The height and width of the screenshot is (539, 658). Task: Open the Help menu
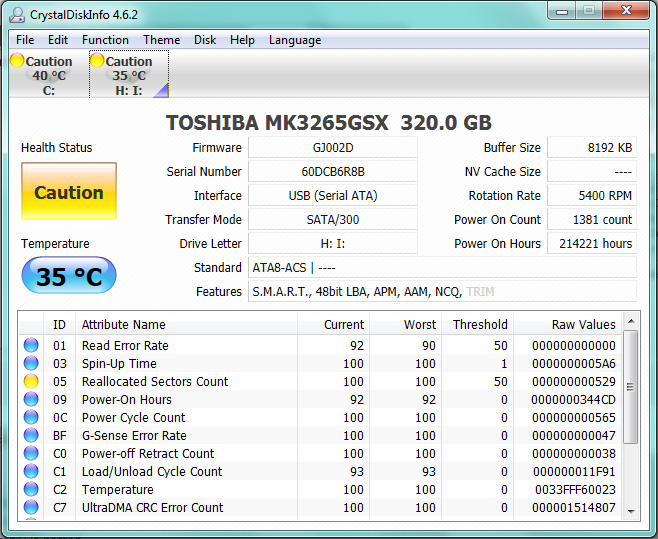click(x=242, y=40)
